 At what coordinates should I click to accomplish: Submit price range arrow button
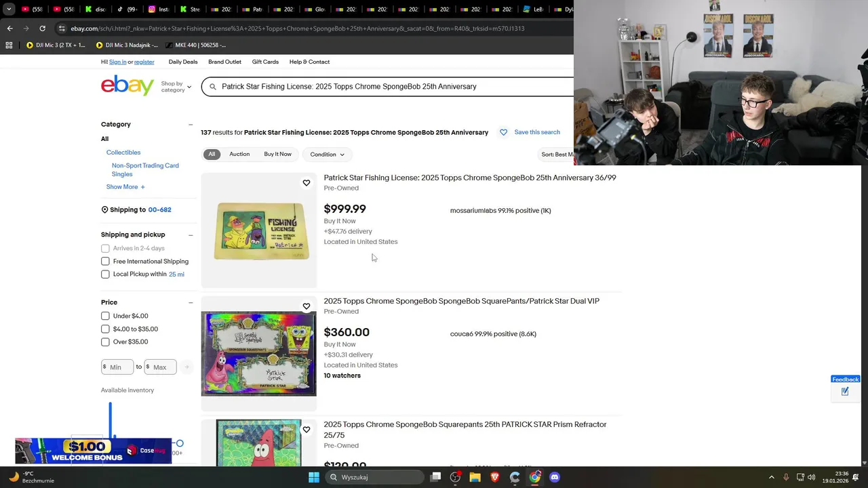[x=186, y=367]
